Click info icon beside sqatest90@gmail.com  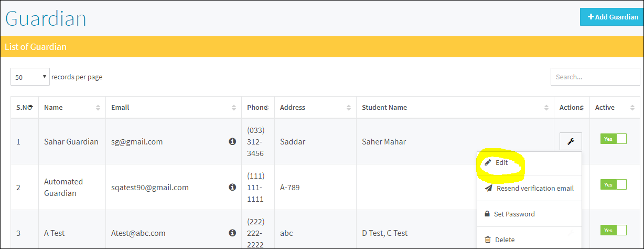click(232, 187)
